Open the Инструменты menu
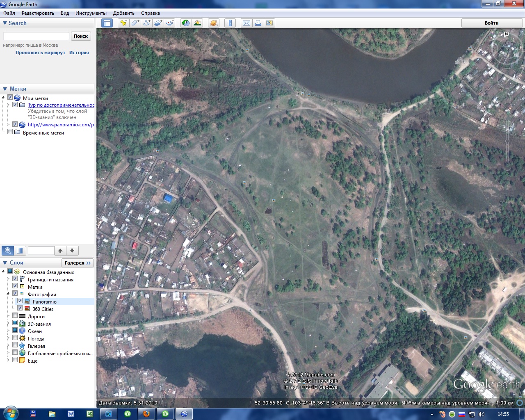 91,13
